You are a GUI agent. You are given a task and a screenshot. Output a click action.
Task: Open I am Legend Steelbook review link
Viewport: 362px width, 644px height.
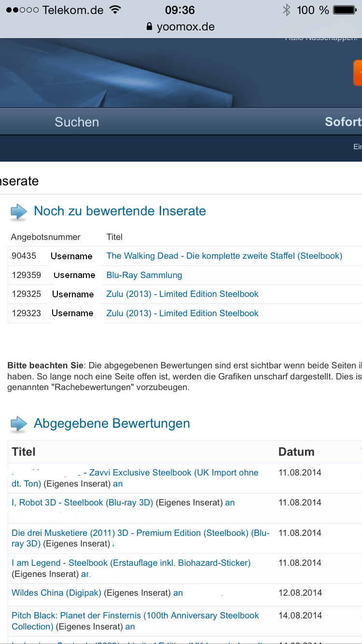point(131,563)
